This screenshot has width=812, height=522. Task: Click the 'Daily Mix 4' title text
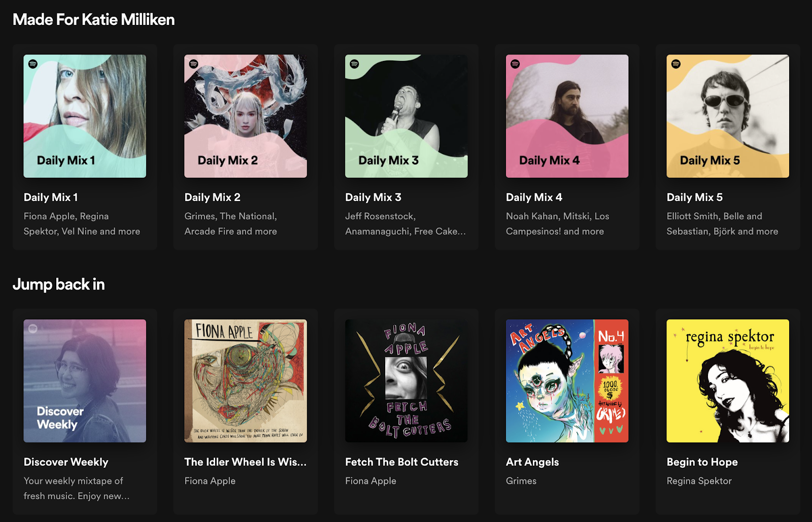[534, 198]
